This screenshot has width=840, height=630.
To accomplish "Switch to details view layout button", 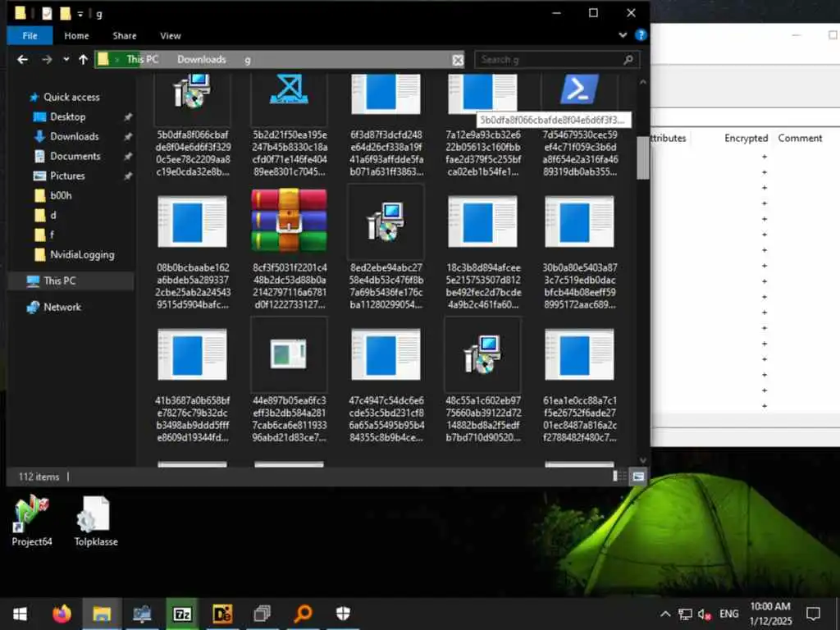I will tap(619, 477).
